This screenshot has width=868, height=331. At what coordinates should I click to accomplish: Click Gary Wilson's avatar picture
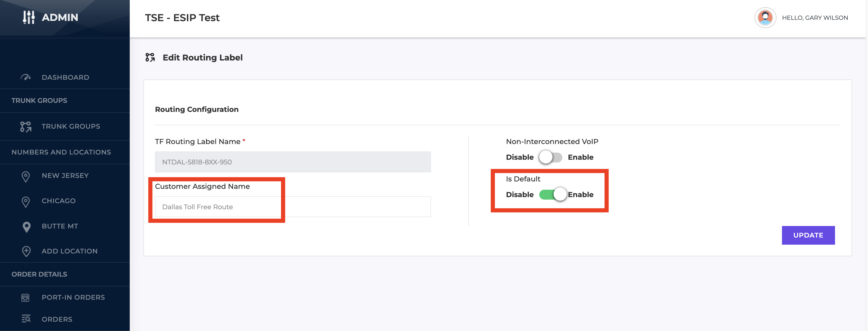(765, 18)
